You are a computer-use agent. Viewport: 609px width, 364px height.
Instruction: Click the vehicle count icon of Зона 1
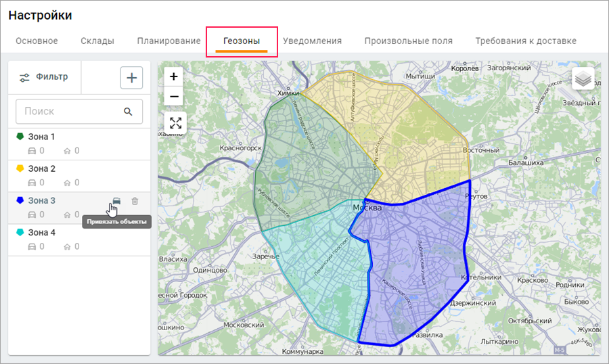(32, 151)
